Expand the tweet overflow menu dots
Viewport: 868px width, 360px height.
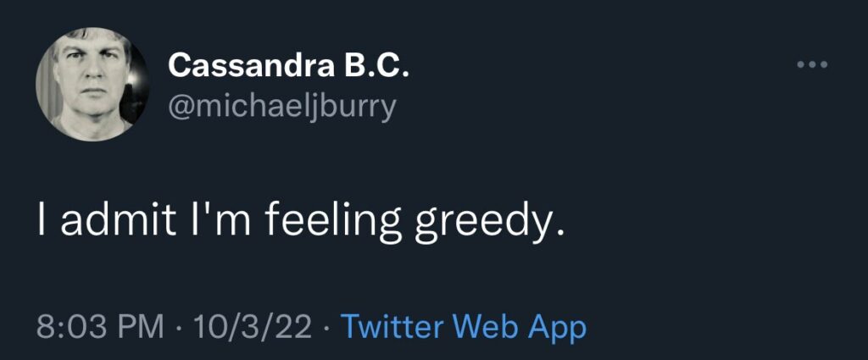click(x=812, y=65)
